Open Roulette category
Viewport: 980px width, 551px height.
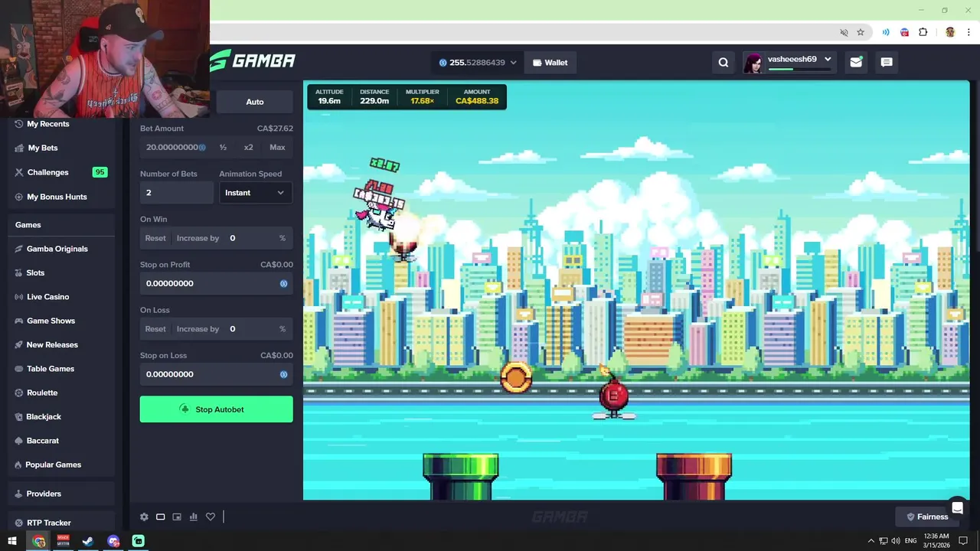pyautogui.click(x=42, y=393)
